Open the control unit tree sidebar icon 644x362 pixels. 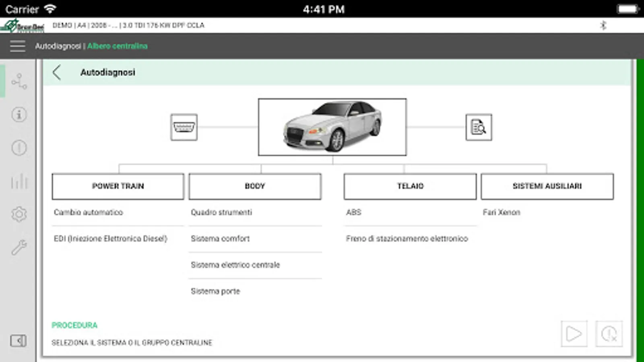point(19,81)
